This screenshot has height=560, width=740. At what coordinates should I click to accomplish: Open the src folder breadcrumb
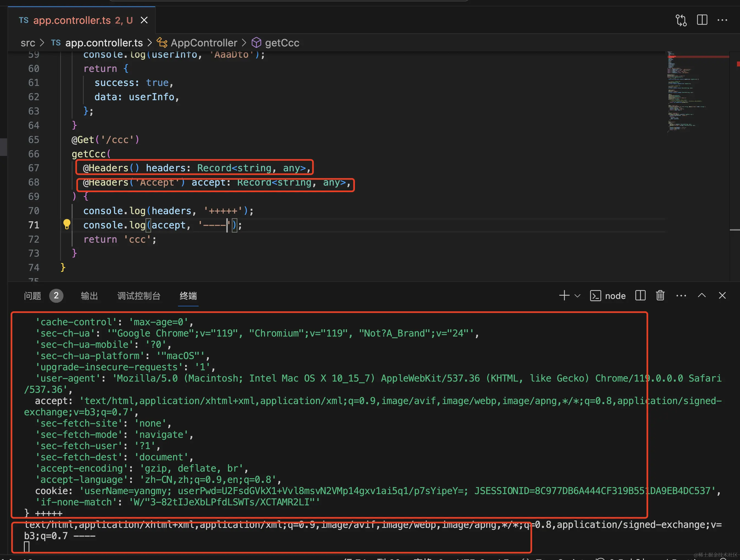28,43
